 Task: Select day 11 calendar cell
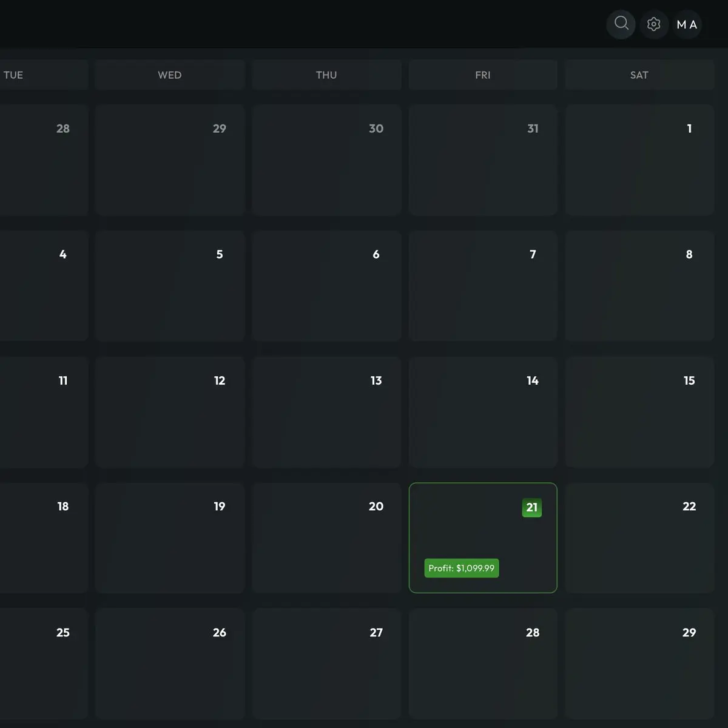click(44, 412)
